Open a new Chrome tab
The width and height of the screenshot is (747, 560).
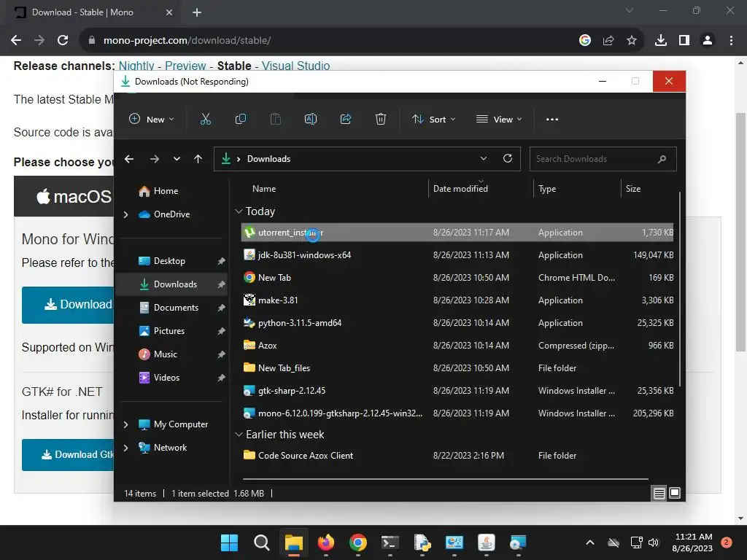(x=197, y=12)
